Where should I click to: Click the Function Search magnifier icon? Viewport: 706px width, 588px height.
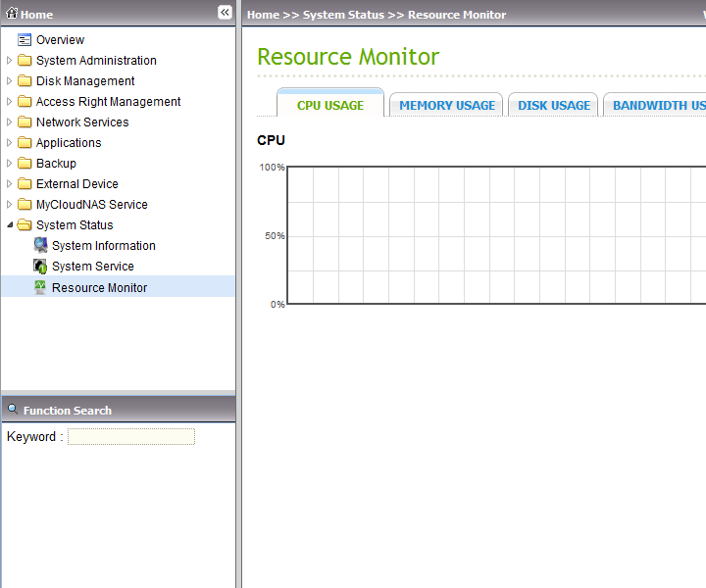click(x=13, y=410)
